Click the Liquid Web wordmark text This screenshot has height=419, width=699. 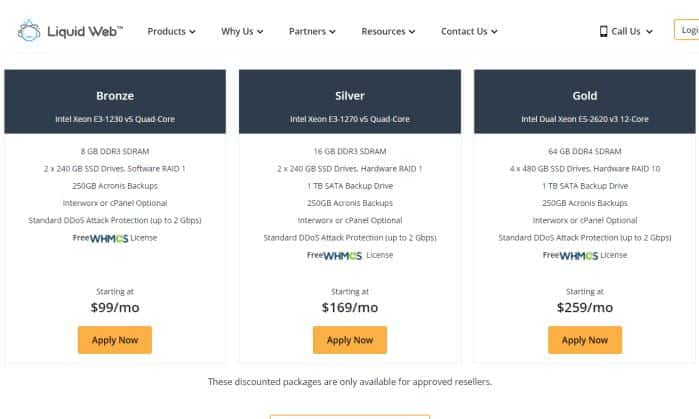(x=85, y=31)
